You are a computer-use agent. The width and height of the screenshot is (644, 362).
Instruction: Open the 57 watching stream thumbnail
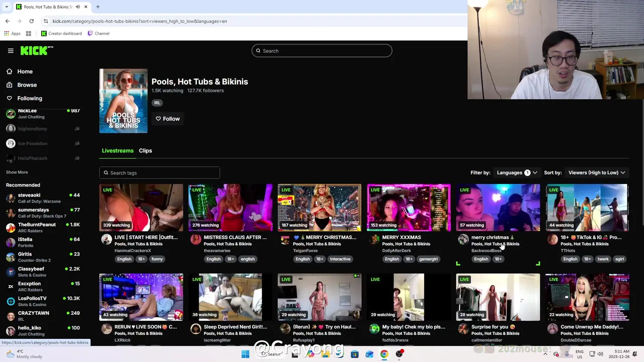498,208
